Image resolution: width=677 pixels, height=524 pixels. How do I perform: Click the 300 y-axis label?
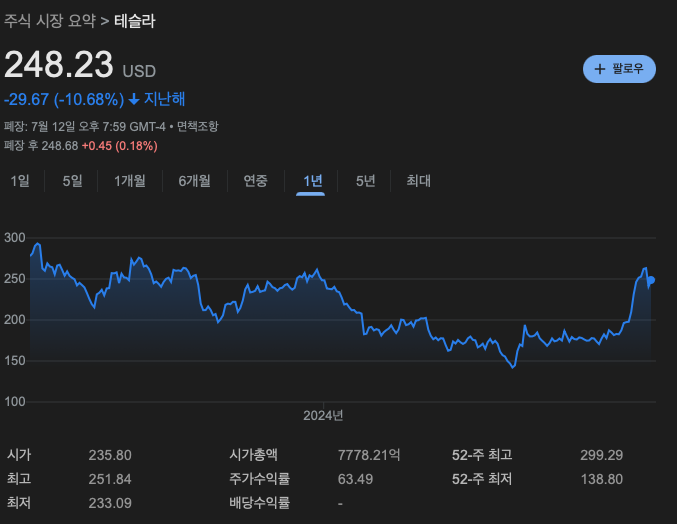pos(15,238)
